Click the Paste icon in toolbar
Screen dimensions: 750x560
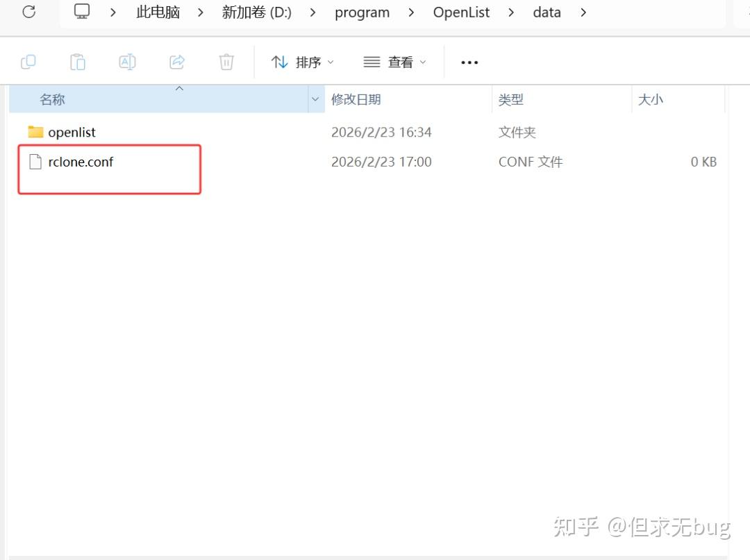(x=78, y=62)
